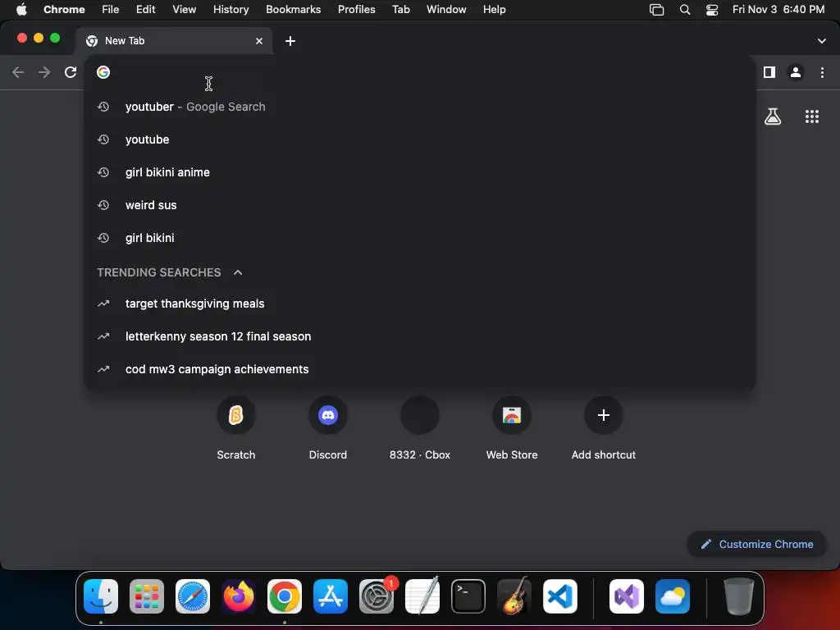Close the New Tab tab
840x630 pixels.
point(259,41)
